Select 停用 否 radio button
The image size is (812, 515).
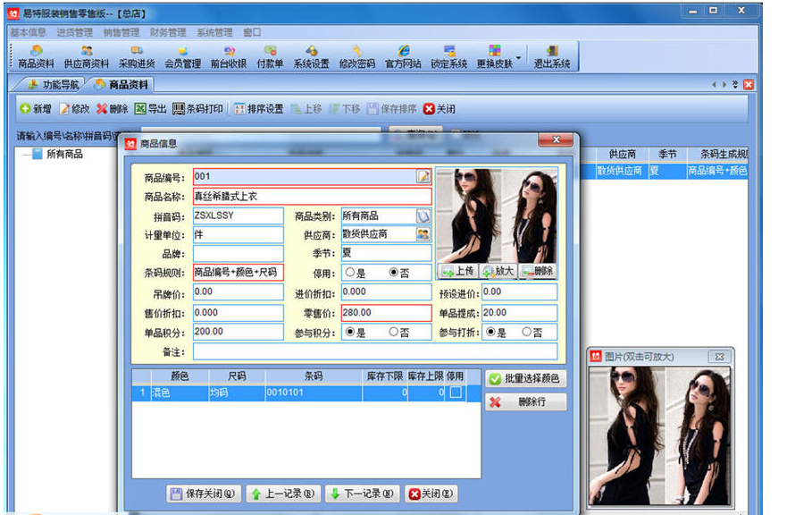[x=394, y=272]
